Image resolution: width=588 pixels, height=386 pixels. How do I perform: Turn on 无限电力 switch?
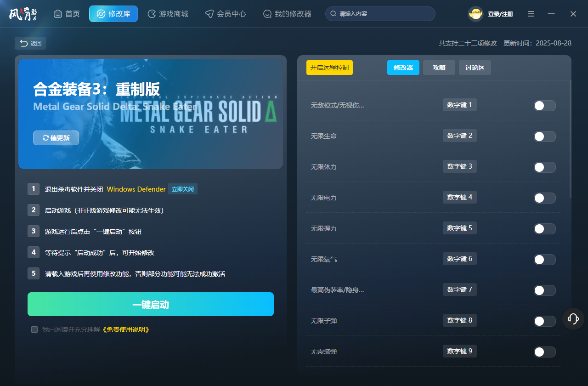[x=545, y=198]
